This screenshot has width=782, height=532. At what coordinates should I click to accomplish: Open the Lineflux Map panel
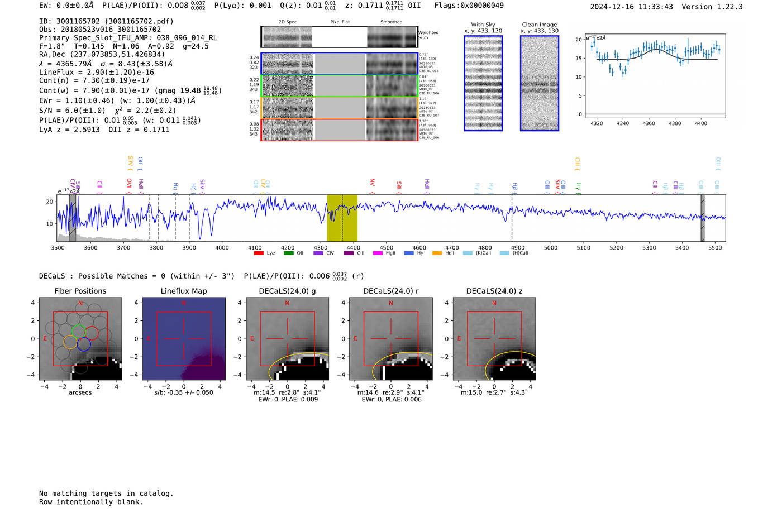tap(184, 339)
